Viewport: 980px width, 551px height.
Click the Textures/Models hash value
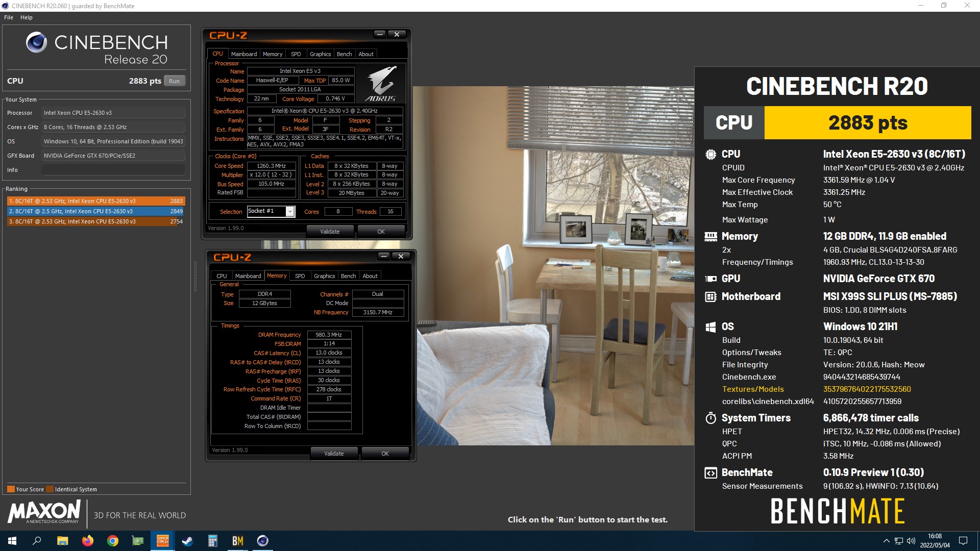tap(867, 389)
